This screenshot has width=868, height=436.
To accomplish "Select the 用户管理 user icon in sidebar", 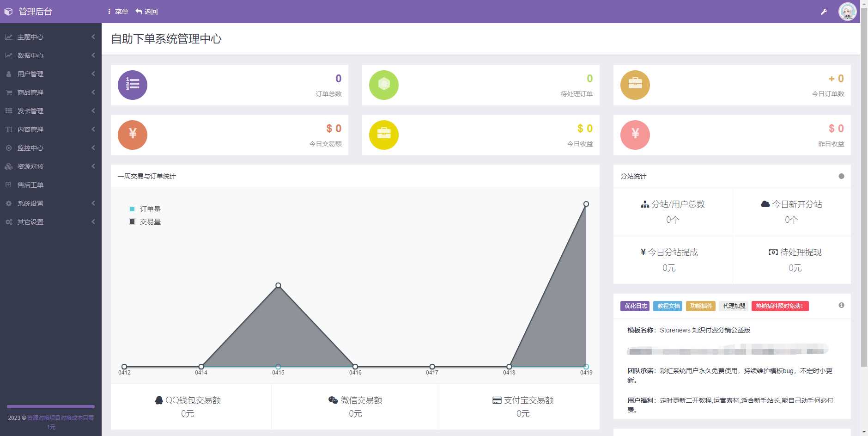I will pyautogui.click(x=9, y=74).
